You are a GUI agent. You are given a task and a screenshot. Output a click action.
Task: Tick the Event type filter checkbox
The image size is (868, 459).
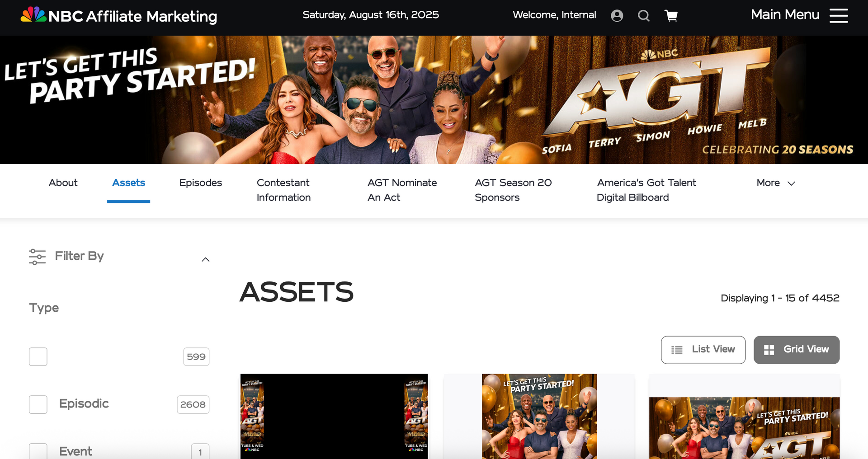(38, 451)
